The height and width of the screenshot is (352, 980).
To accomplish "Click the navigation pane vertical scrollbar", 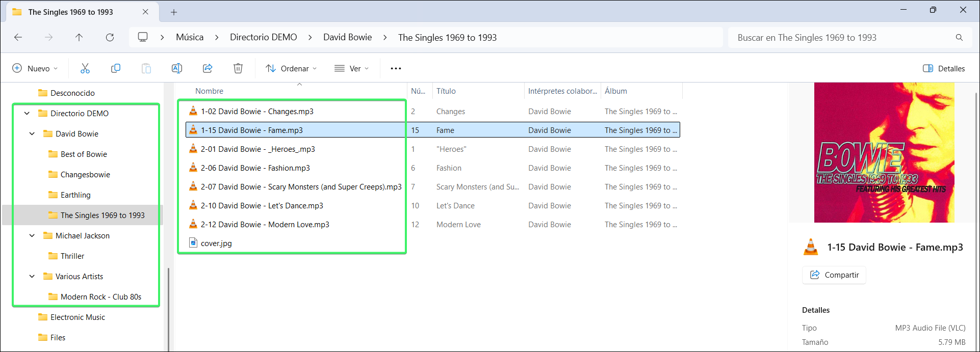I will point(168,309).
